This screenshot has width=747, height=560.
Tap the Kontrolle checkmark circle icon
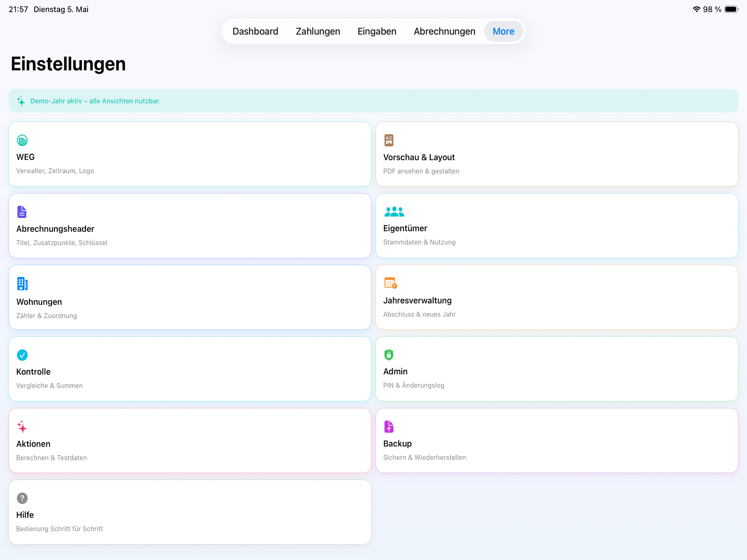pyautogui.click(x=22, y=355)
